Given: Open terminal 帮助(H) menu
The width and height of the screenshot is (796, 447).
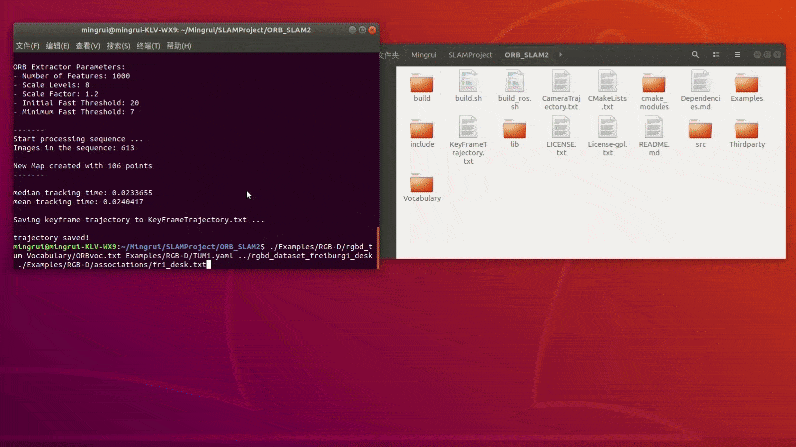Looking at the screenshot, I should [179, 46].
